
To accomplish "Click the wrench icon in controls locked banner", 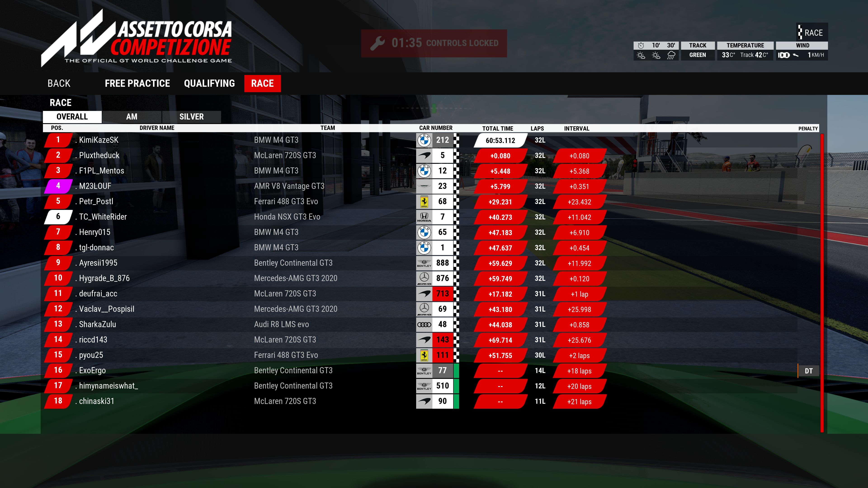I will [377, 43].
